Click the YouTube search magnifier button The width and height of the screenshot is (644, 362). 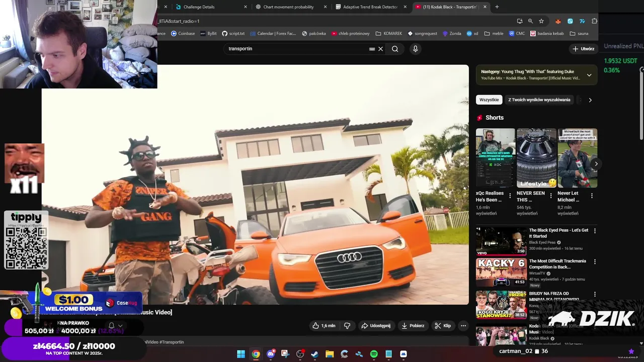coord(395,49)
